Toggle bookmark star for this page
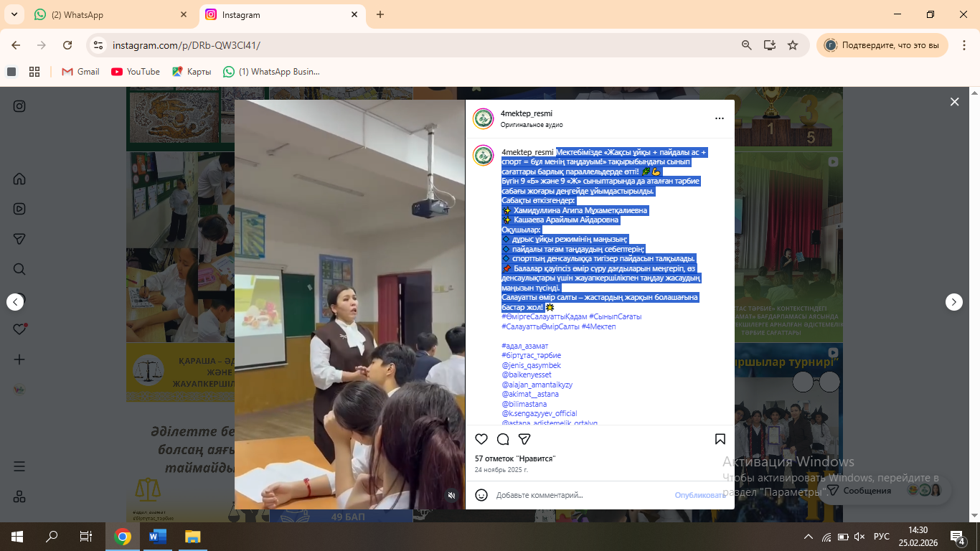The width and height of the screenshot is (980, 551). [793, 45]
